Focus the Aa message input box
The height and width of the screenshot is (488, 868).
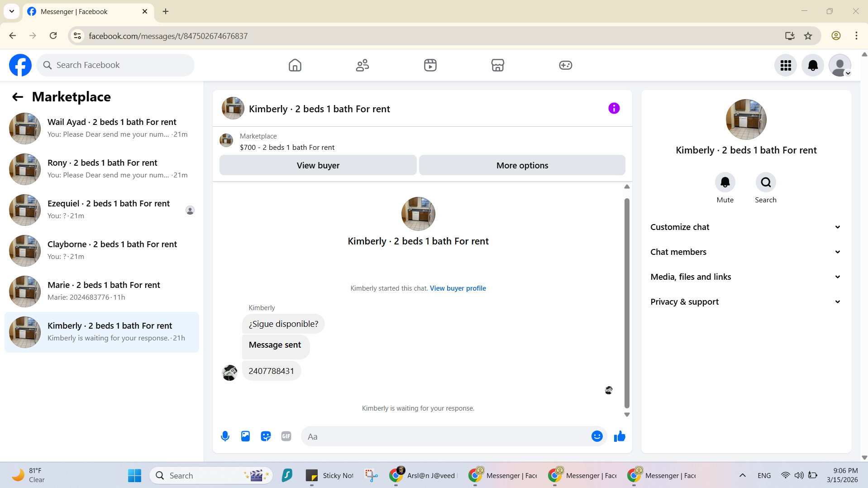tap(446, 436)
